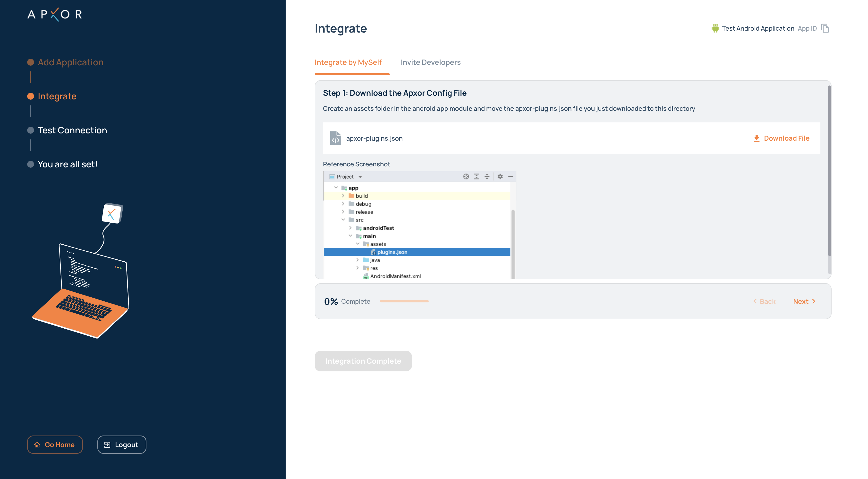
Task: Click Download File link
Action: point(786,138)
